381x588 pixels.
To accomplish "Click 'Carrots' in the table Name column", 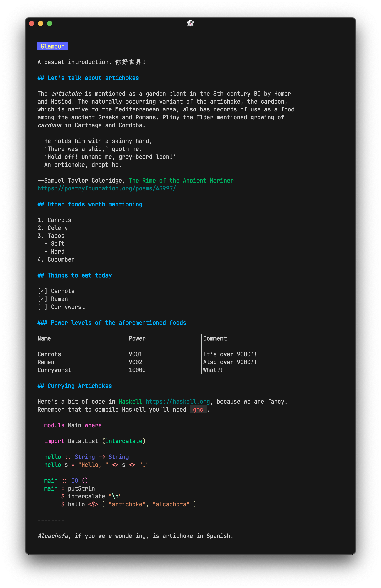I will [49, 354].
